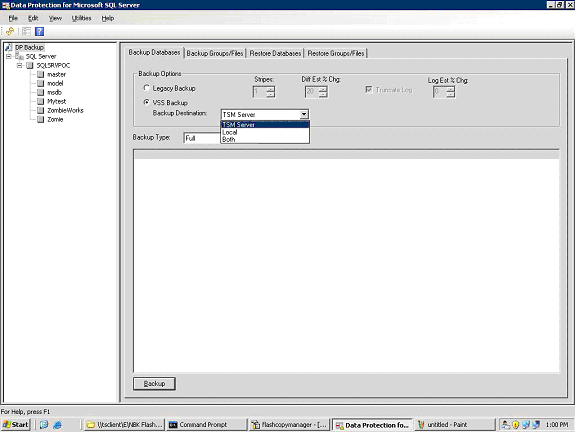Click the Windows Start button
The image size is (575, 432).
pos(15,425)
